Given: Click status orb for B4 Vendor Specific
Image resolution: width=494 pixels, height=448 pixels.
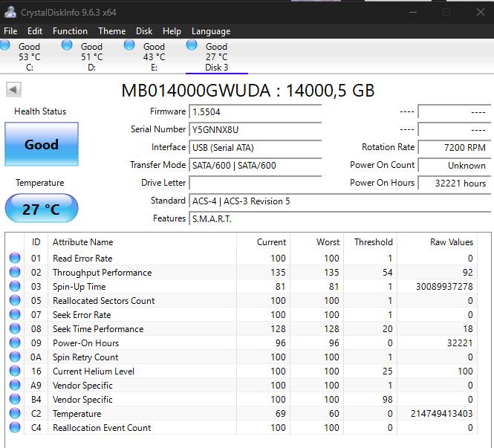Looking at the screenshot, I should 15,399.
